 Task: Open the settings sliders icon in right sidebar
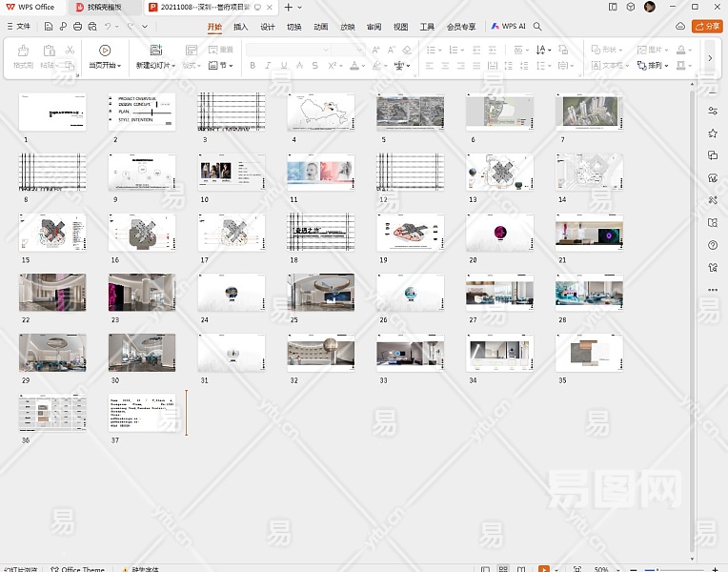(x=713, y=112)
